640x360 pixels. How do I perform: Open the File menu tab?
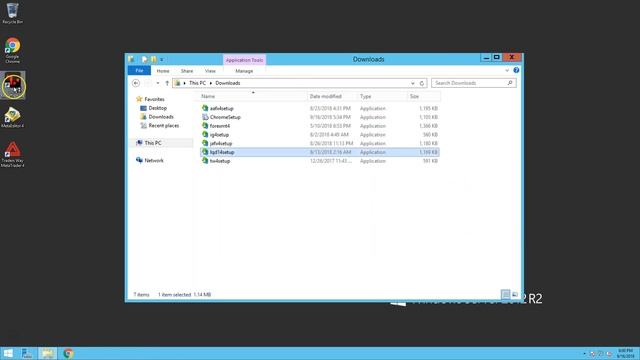[x=139, y=71]
